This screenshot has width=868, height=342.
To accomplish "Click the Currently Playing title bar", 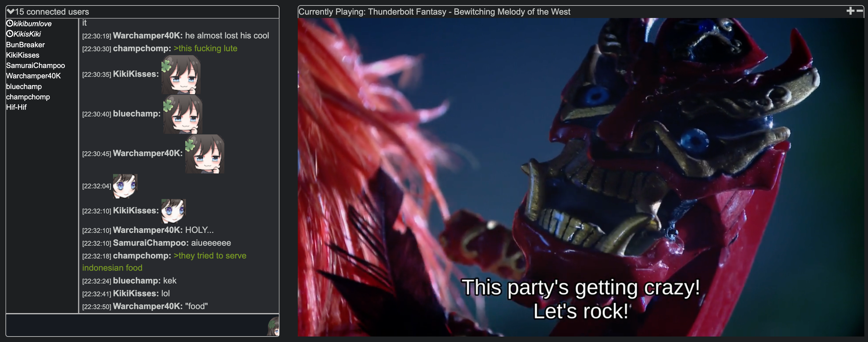I will [434, 12].
